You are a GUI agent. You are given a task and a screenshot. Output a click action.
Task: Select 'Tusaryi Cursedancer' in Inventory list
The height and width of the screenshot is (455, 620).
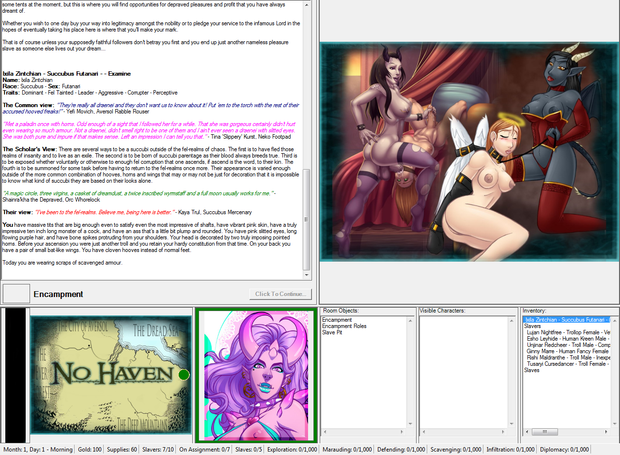coord(568,364)
